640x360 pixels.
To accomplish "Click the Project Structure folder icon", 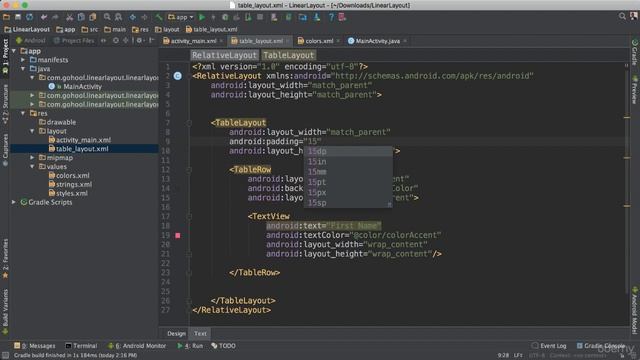I will coord(302,17).
